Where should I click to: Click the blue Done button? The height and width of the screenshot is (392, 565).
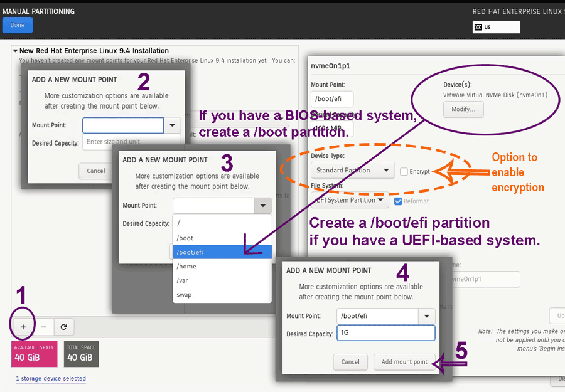coord(18,25)
